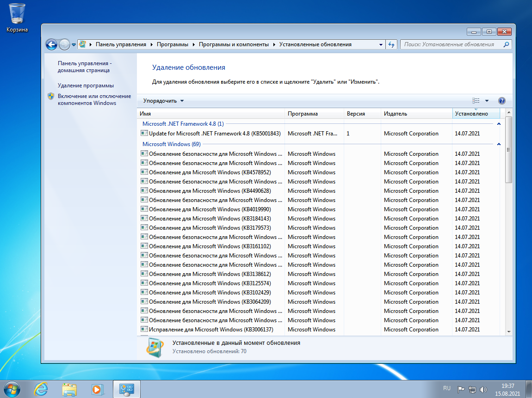Select update KB4019990
Viewport: 532px width, 398px height.
tap(318, 209)
